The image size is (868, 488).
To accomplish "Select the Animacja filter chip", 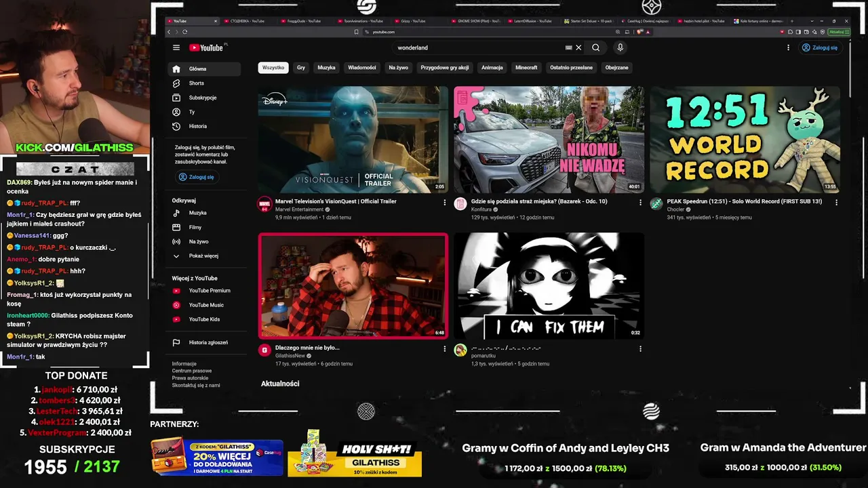I will point(492,68).
